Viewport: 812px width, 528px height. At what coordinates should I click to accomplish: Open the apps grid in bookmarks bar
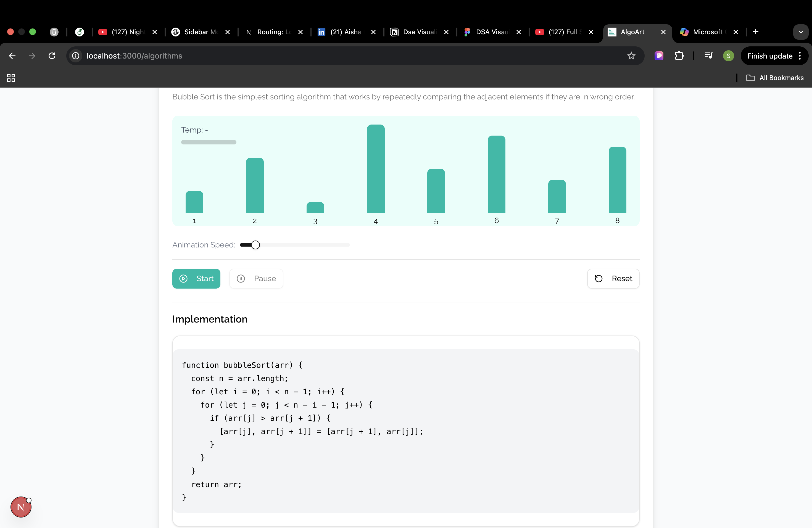click(11, 78)
